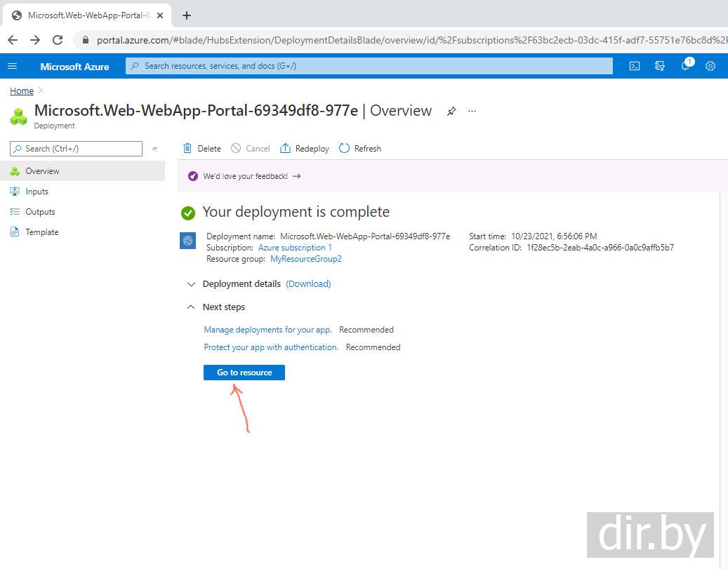Image resolution: width=728 pixels, height=569 pixels.
Task: Reload the page in the browser
Action: [x=58, y=40]
